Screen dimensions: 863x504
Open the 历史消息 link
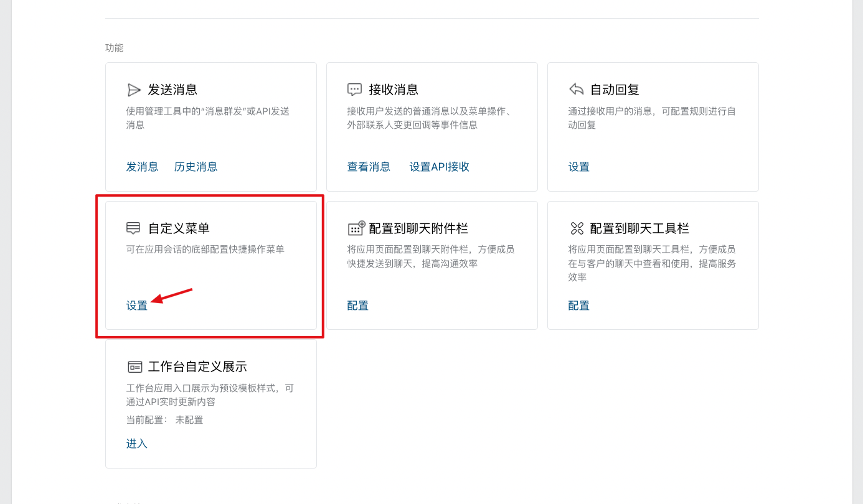pyautogui.click(x=196, y=167)
